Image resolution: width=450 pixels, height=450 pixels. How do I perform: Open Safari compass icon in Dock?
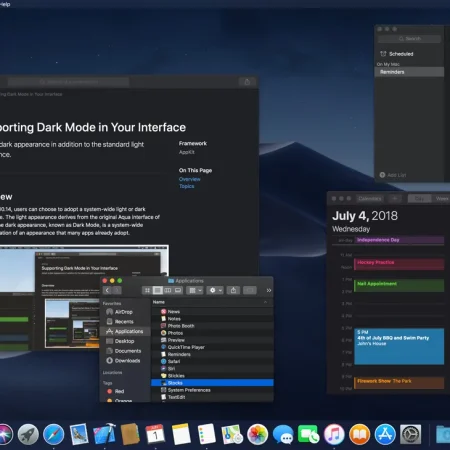point(53,434)
